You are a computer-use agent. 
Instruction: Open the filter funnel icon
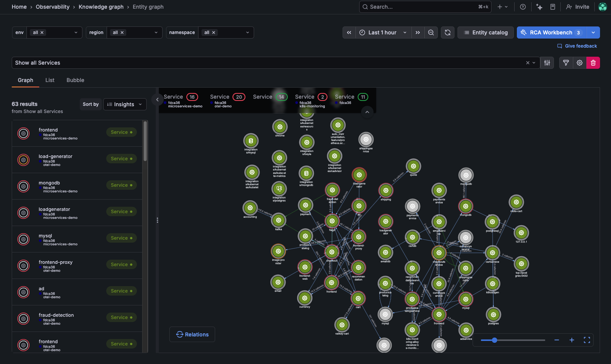(566, 63)
